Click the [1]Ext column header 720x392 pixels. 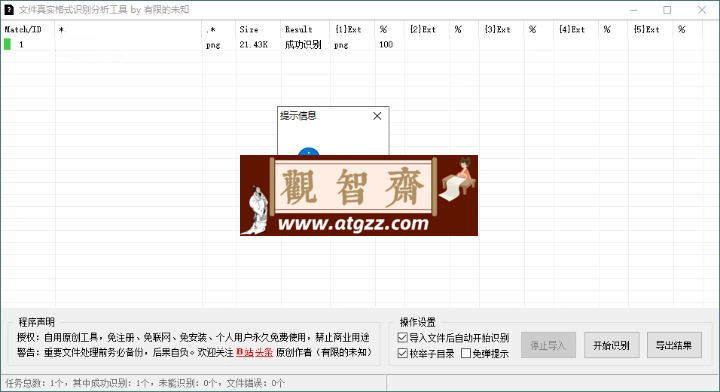pos(353,29)
